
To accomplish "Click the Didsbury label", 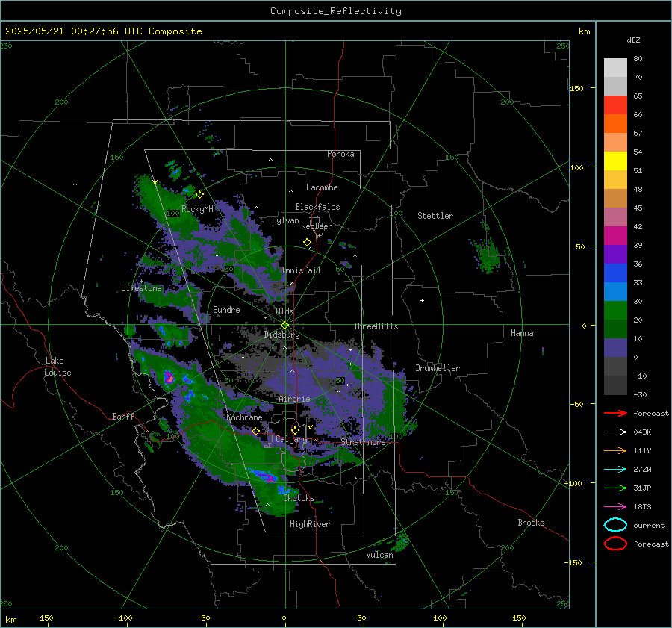I will click(281, 335).
